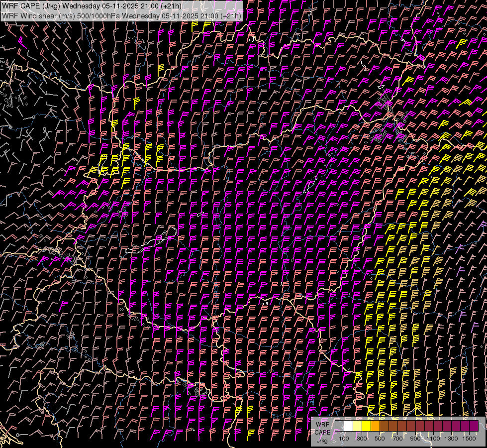Click the CAPE text in the legend
Screen dimensions: 487x448
(x=322, y=432)
